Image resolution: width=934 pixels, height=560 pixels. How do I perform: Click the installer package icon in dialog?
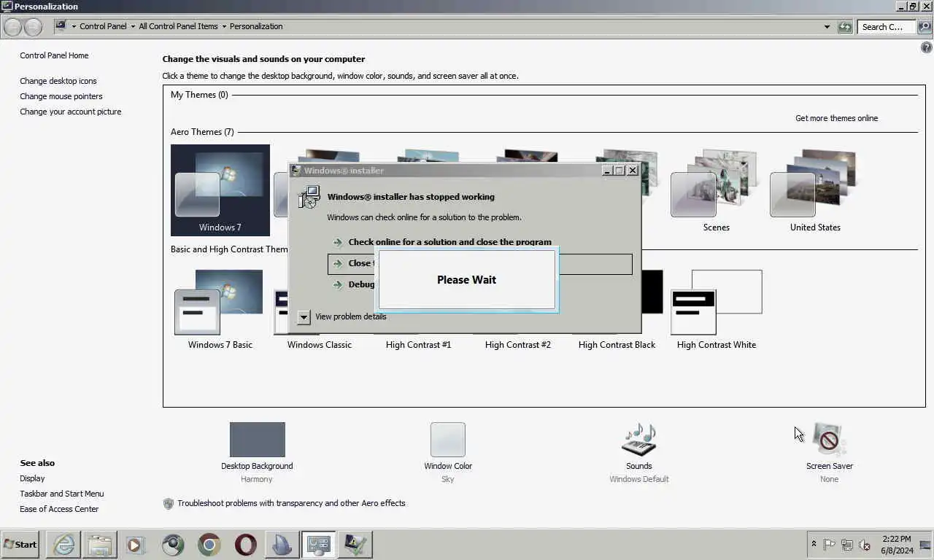pos(309,198)
